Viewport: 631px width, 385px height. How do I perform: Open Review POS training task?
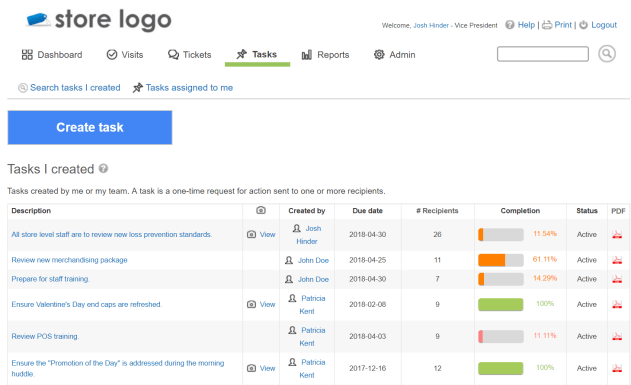point(45,336)
